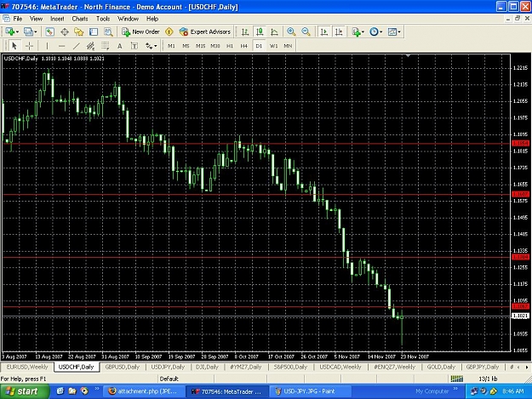Expand the Profiles dropdown arrow
Image resolution: width=532 pixels, height=399 pixels.
[x=35, y=31]
